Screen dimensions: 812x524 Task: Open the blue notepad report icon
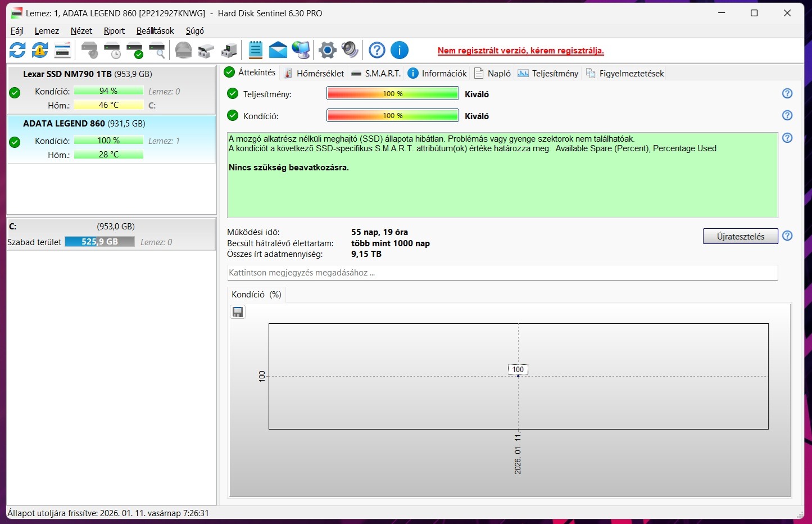click(x=256, y=50)
